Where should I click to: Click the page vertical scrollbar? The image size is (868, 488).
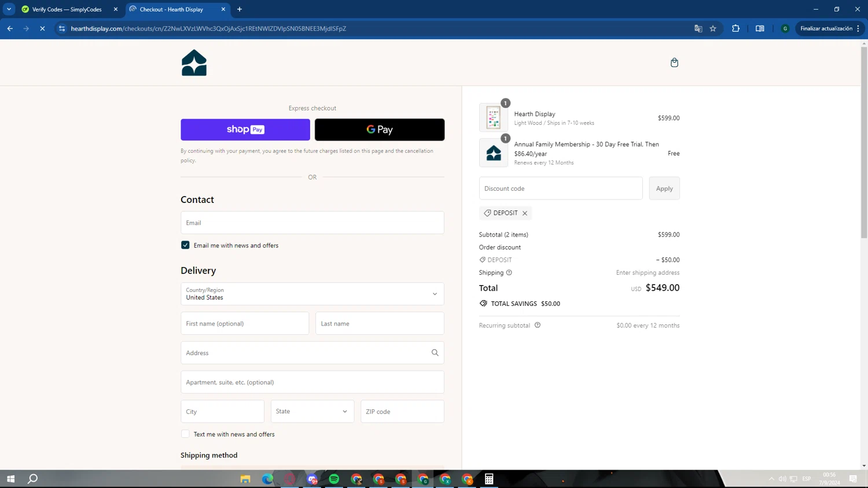tap(864, 143)
